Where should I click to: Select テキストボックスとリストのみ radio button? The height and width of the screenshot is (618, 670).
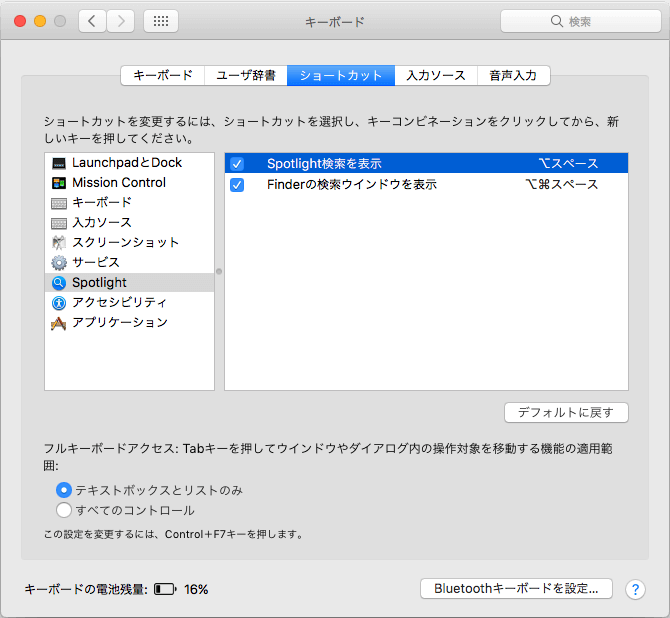point(64,490)
